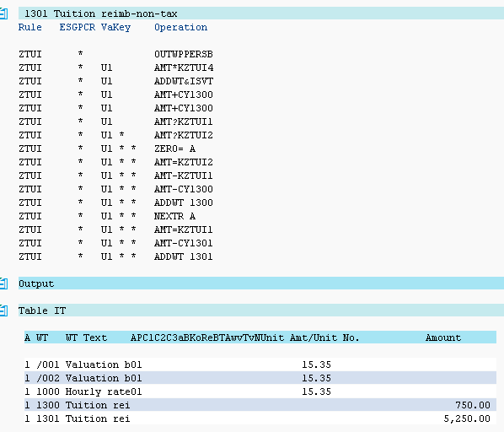
Task: Click the Table IT header bar
Action: pyautogui.click(x=261, y=310)
